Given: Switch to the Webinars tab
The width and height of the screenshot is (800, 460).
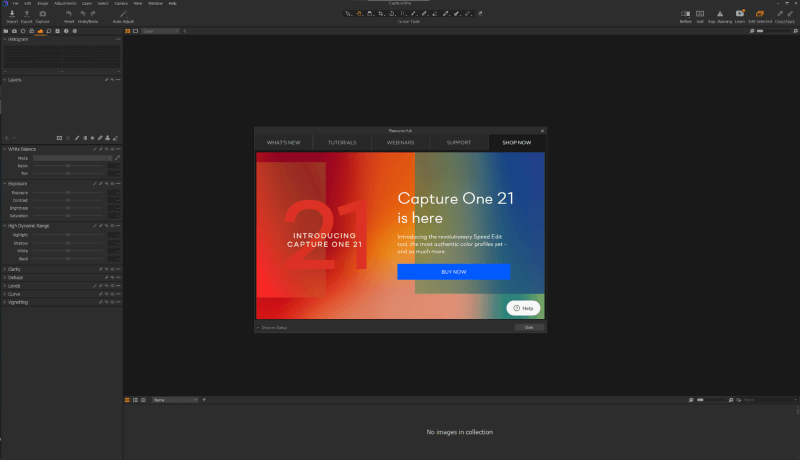Looking at the screenshot, I should 401,143.
